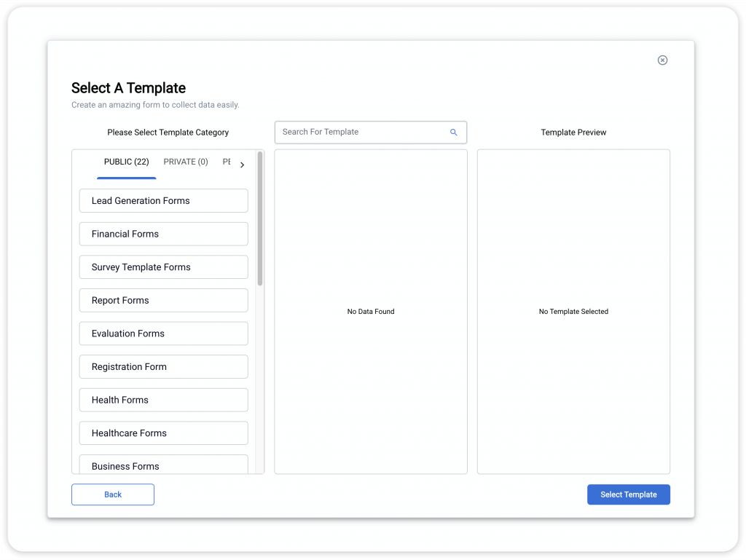Select the Lead Generation Forms category
This screenshot has width=746, height=560.
tap(163, 200)
